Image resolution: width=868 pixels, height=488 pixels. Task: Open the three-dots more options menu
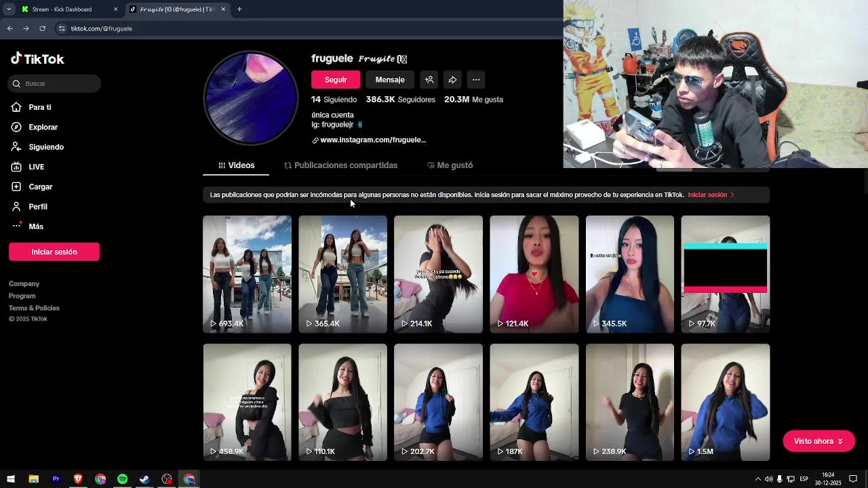coord(476,79)
